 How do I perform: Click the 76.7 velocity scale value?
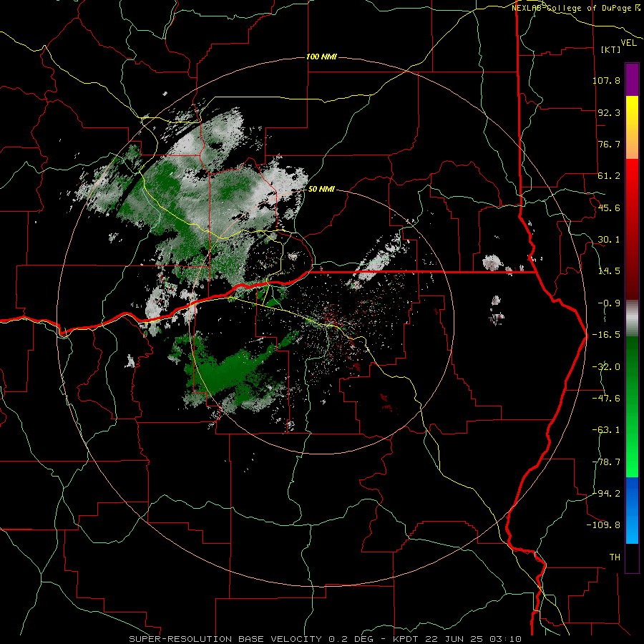tap(609, 144)
